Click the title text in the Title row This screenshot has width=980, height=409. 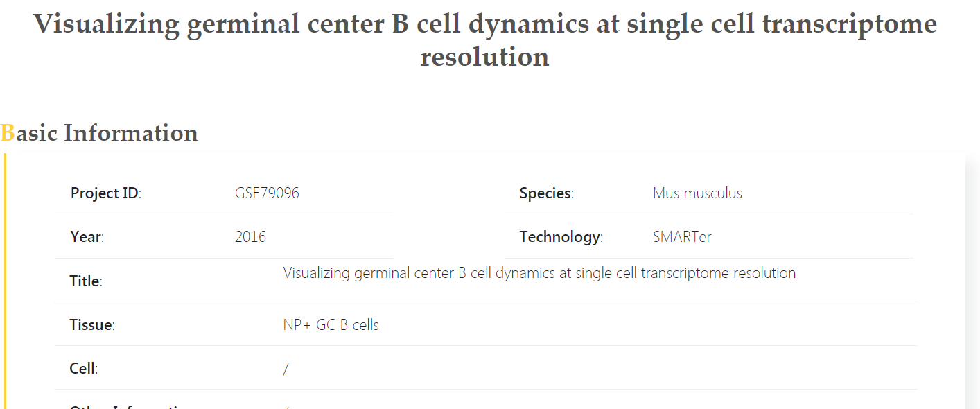(x=539, y=273)
